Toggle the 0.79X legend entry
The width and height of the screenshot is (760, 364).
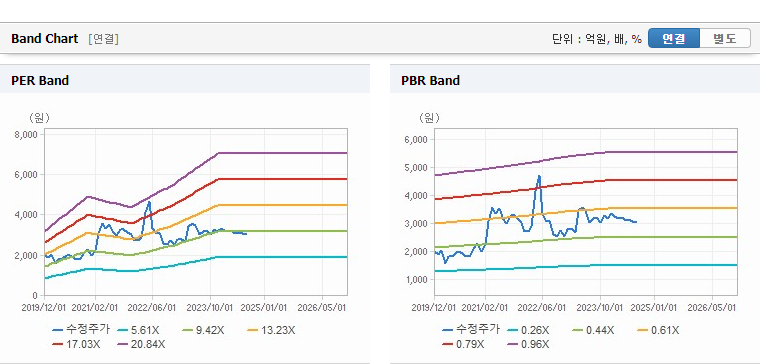pyautogui.click(x=463, y=344)
